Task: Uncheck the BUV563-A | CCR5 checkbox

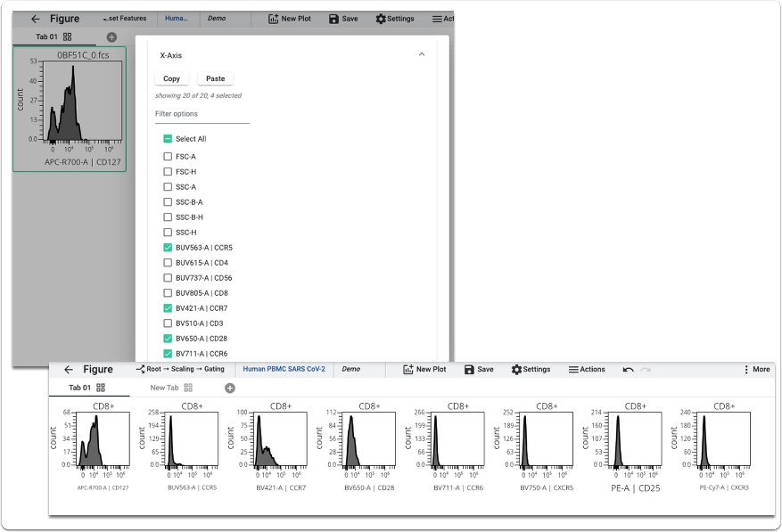Action: [x=168, y=248]
